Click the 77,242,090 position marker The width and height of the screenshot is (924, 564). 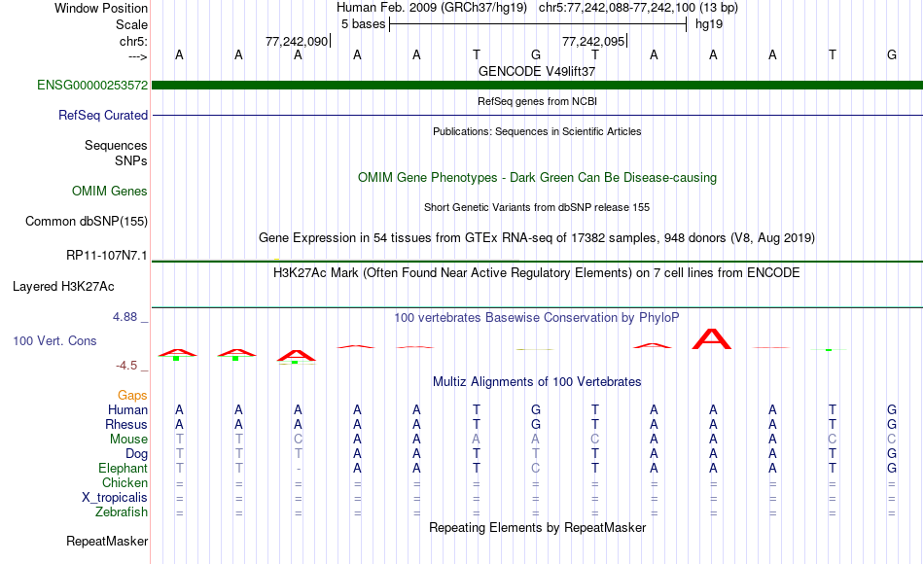[297, 41]
